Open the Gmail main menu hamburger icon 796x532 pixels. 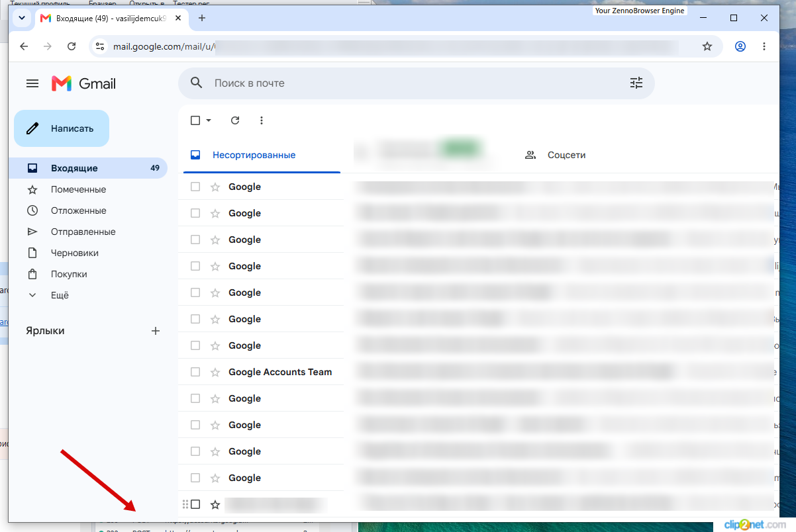point(32,83)
